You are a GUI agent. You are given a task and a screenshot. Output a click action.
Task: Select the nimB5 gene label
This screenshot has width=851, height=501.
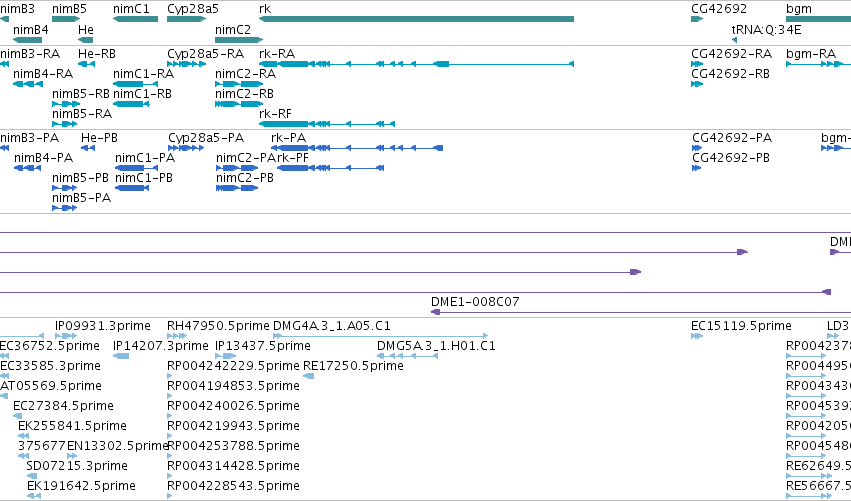[69, 9]
